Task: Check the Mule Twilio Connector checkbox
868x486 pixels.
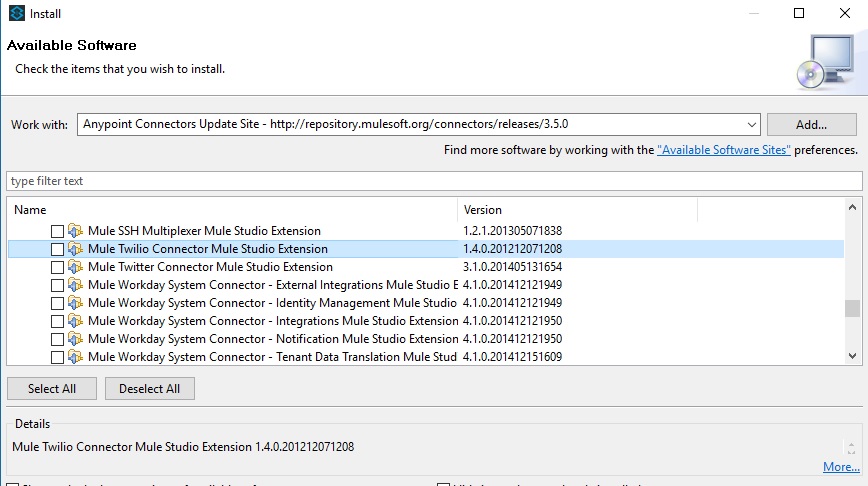Action: [57, 249]
